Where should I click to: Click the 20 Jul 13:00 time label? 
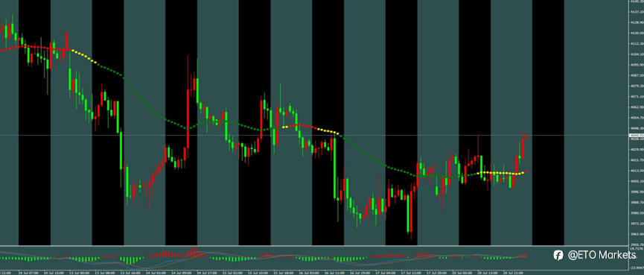488,273
